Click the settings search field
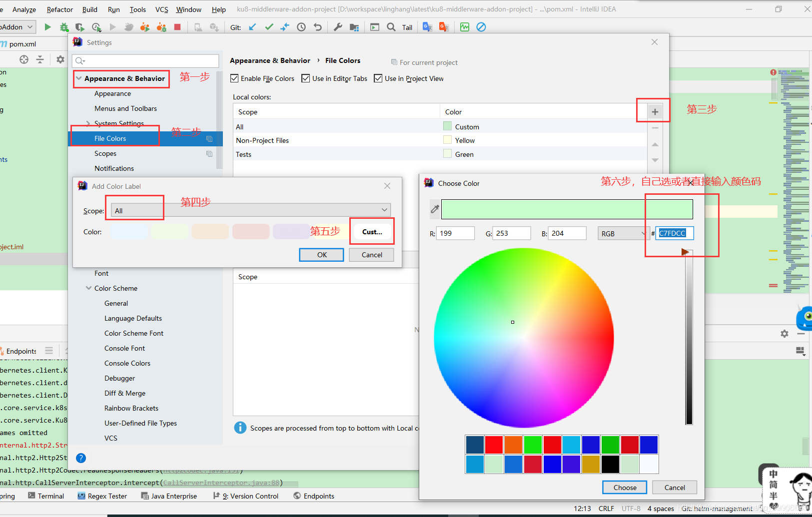812x517 pixels. [145, 61]
